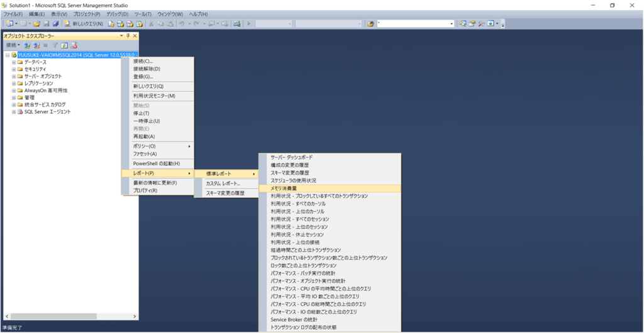Open the 接続 dropdown in Object Explorer

(x=13, y=45)
